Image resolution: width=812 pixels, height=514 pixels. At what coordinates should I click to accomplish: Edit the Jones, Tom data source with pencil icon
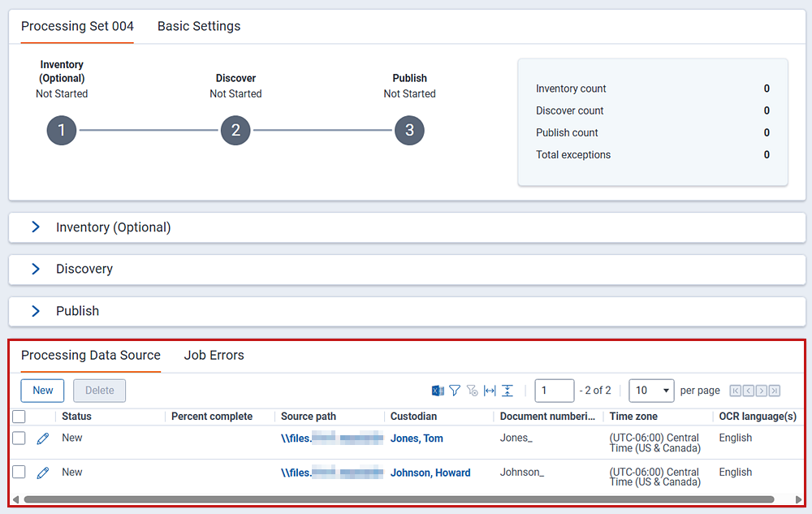(42, 438)
